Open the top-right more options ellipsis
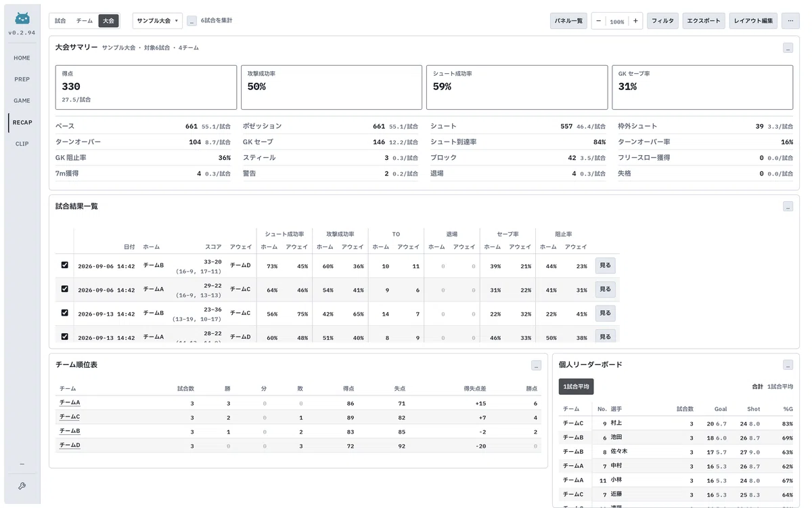812x508 pixels. pyautogui.click(x=790, y=21)
